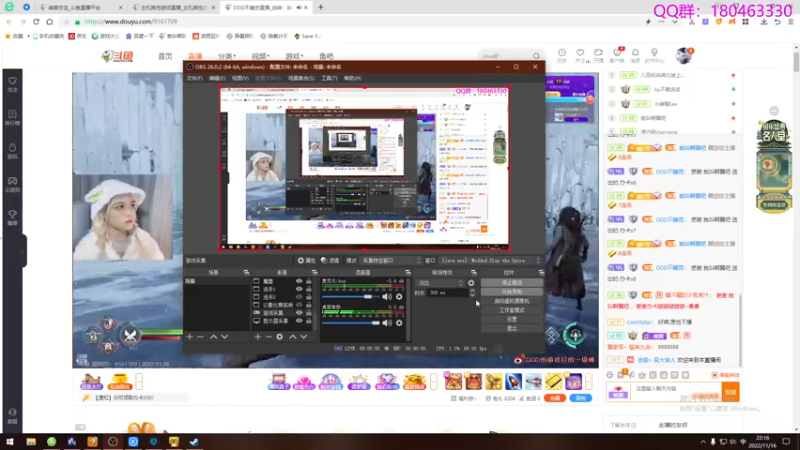Open transition properties gear in OBS
The image size is (800, 450).
471,283
